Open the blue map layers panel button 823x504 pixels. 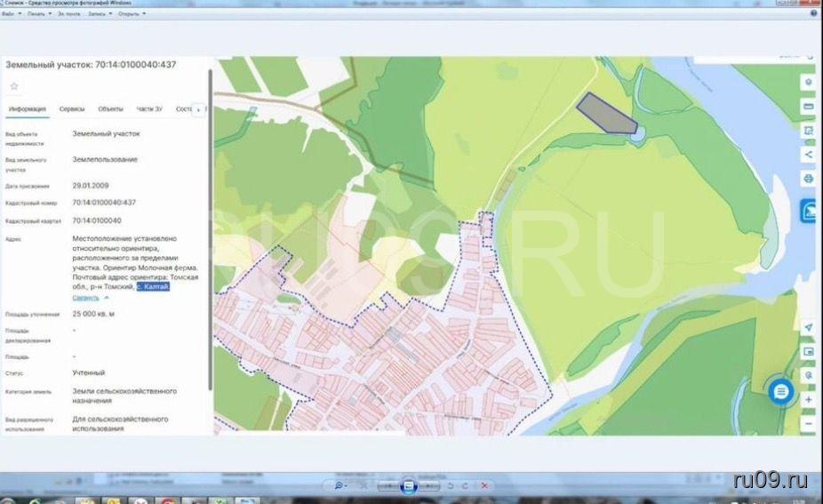pyautogui.click(x=810, y=211)
